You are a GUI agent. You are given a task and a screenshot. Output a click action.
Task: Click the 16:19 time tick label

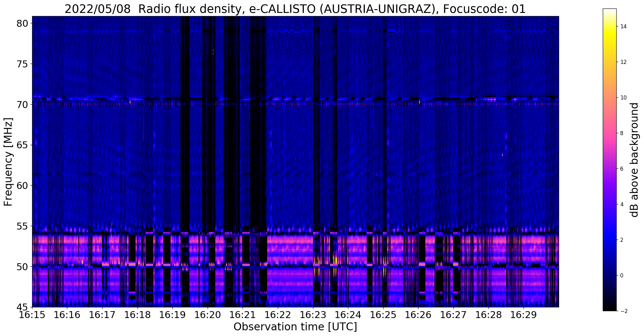click(x=172, y=315)
